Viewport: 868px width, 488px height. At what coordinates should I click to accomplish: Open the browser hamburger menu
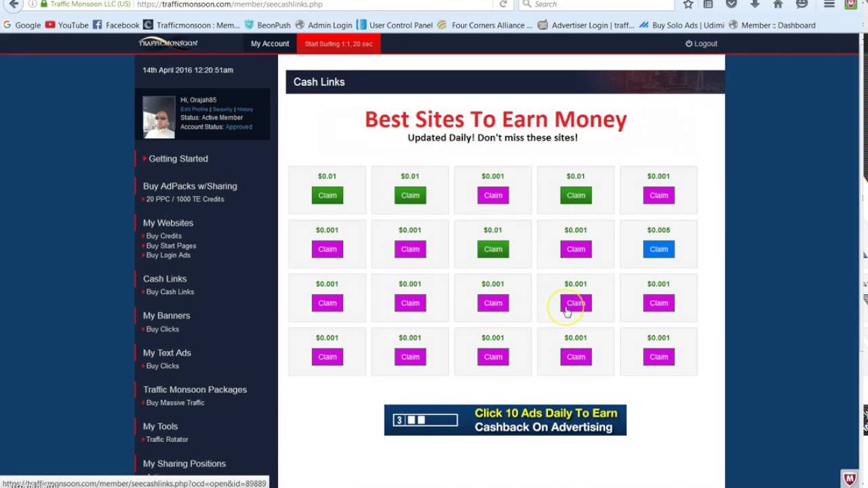click(x=829, y=4)
